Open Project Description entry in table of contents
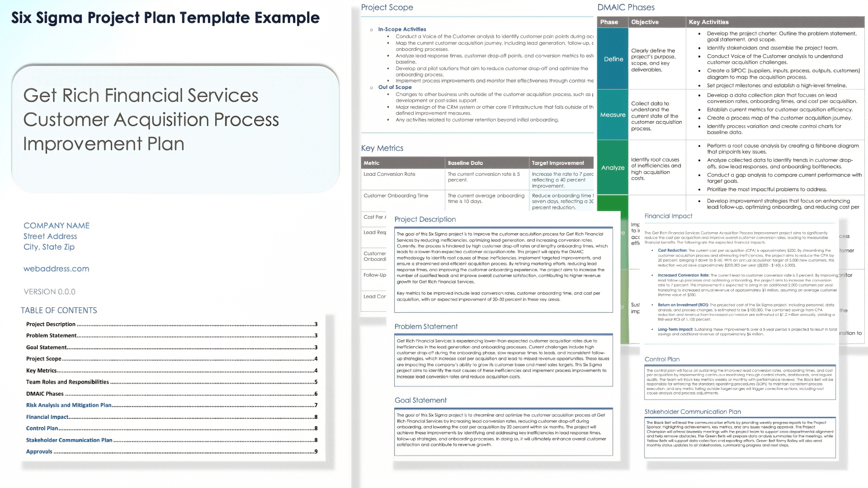868x488 pixels. [172, 324]
